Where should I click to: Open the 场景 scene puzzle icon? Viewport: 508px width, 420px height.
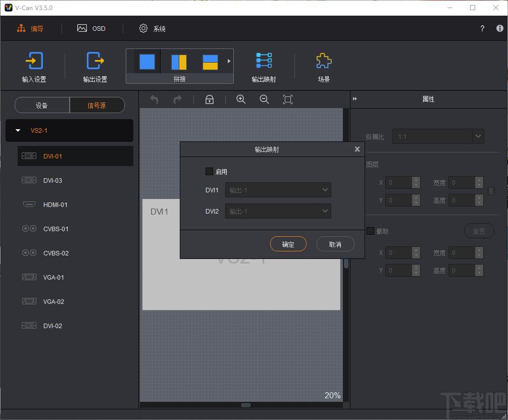coord(324,67)
